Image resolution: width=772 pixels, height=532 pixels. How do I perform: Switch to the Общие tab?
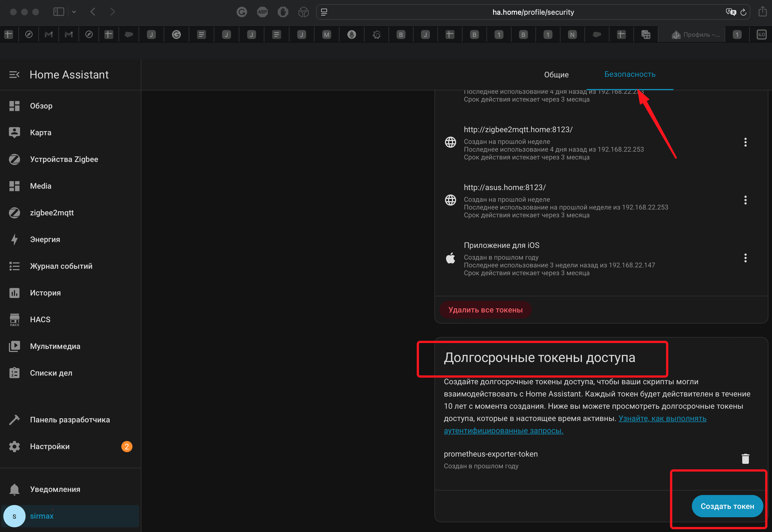tap(556, 75)
